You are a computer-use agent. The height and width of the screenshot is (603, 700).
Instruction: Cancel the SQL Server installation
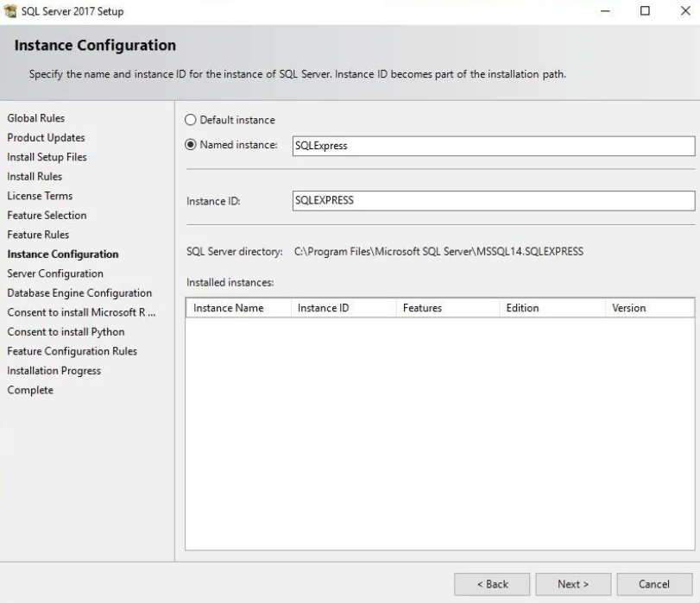coord(654,584)
